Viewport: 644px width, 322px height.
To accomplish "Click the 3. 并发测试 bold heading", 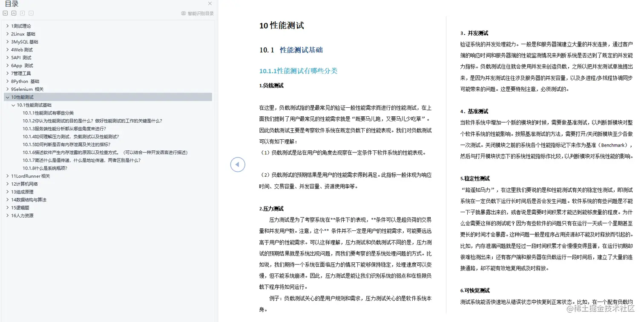I will click(474, 33).
